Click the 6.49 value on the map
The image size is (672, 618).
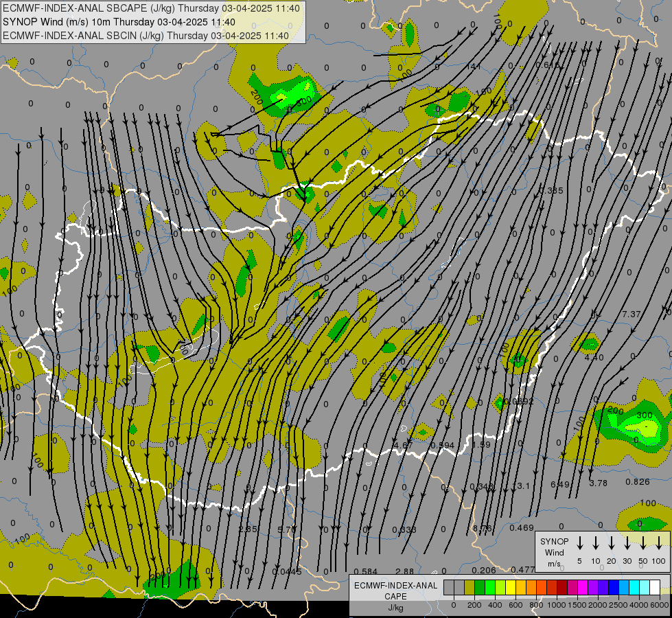click(x=559, y=484)
